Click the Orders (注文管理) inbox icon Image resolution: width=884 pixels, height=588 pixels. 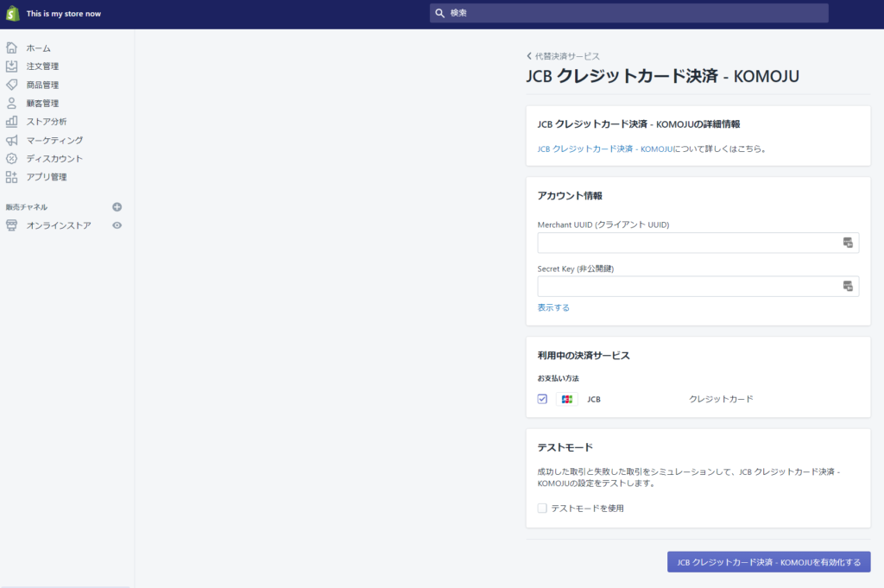click(12, 66)
